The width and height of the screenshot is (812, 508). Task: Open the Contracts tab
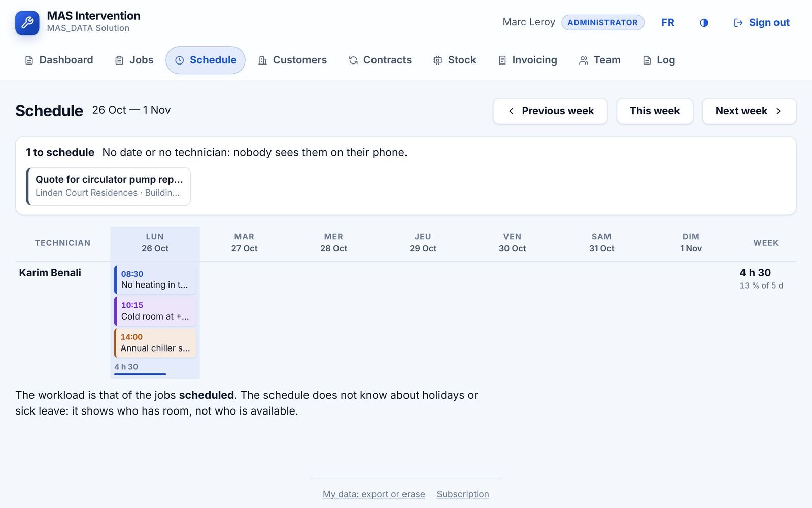click(x=380, y=60)
